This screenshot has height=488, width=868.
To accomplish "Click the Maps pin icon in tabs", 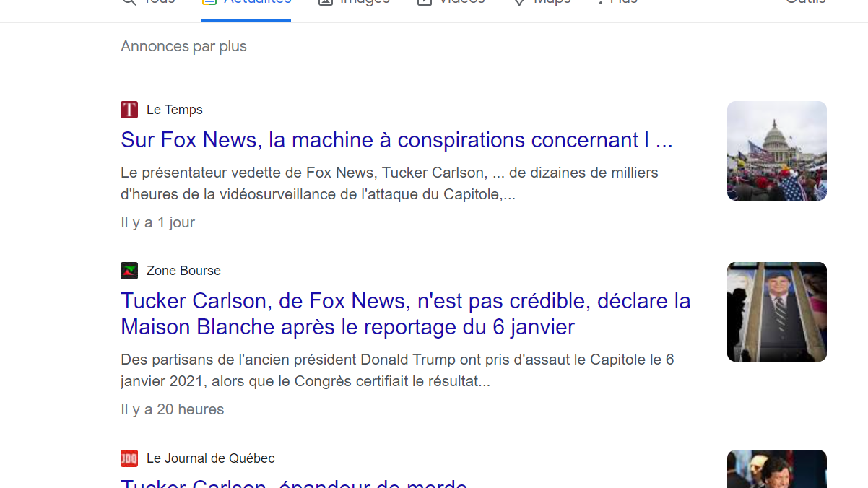I will coord(518,2).
